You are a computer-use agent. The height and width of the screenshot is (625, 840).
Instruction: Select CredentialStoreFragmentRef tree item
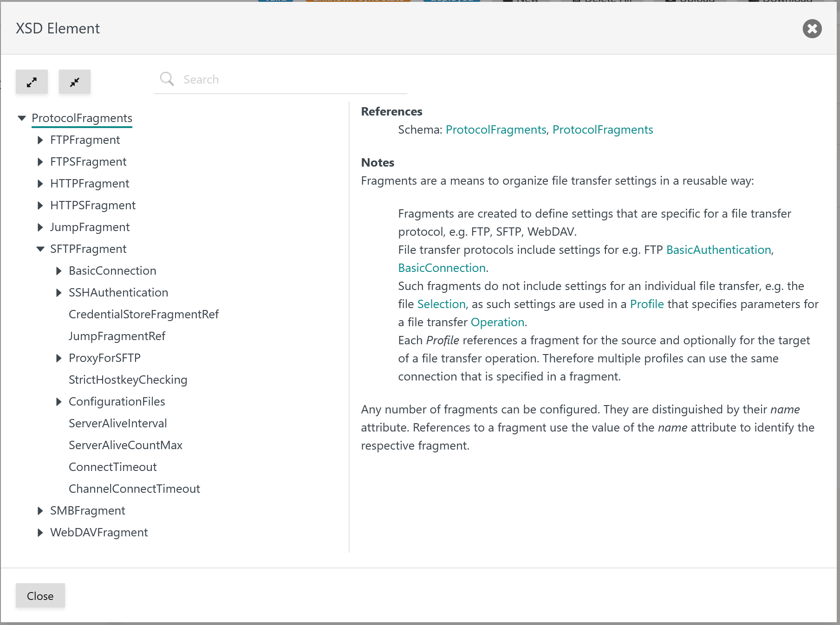click(x=143, y=315)
